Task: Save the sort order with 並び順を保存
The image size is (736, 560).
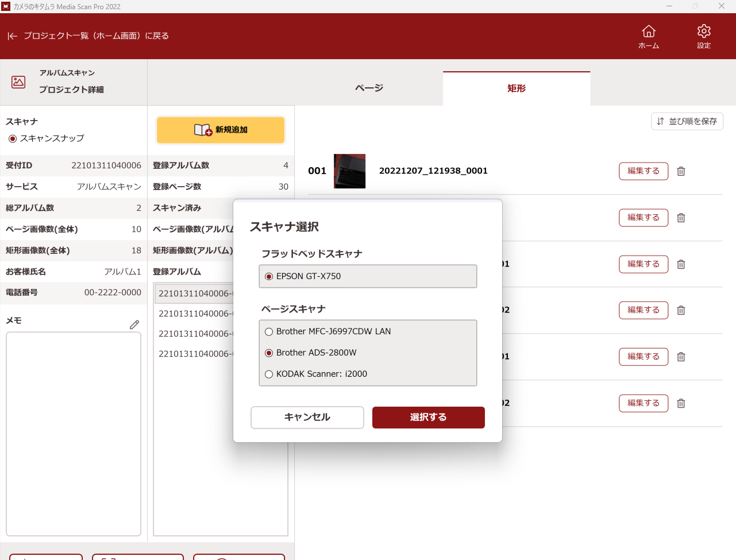Action: pos(687,121)
